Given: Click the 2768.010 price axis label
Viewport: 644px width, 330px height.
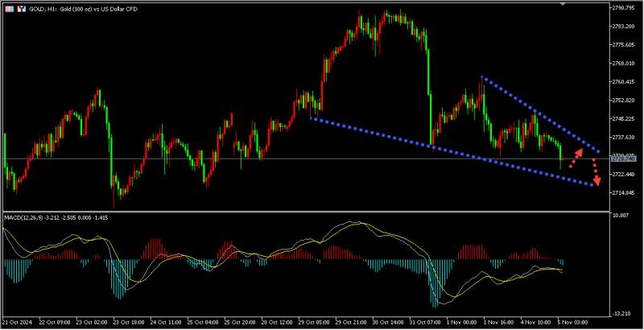Looking at the screenshot, I should tap(625, 64).
